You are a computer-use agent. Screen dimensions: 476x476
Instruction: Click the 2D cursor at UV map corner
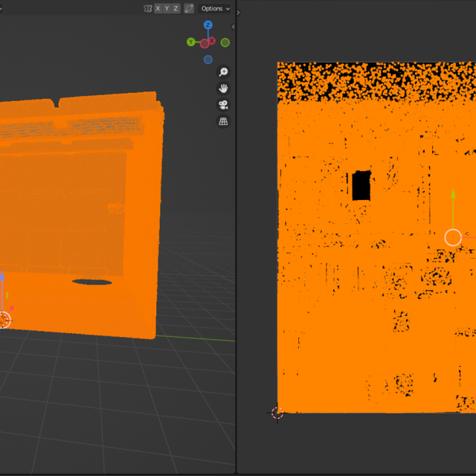click(277, 413)
